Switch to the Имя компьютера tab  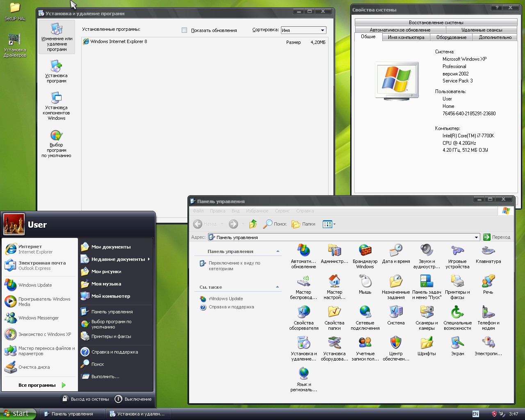[x=406, y=37]
